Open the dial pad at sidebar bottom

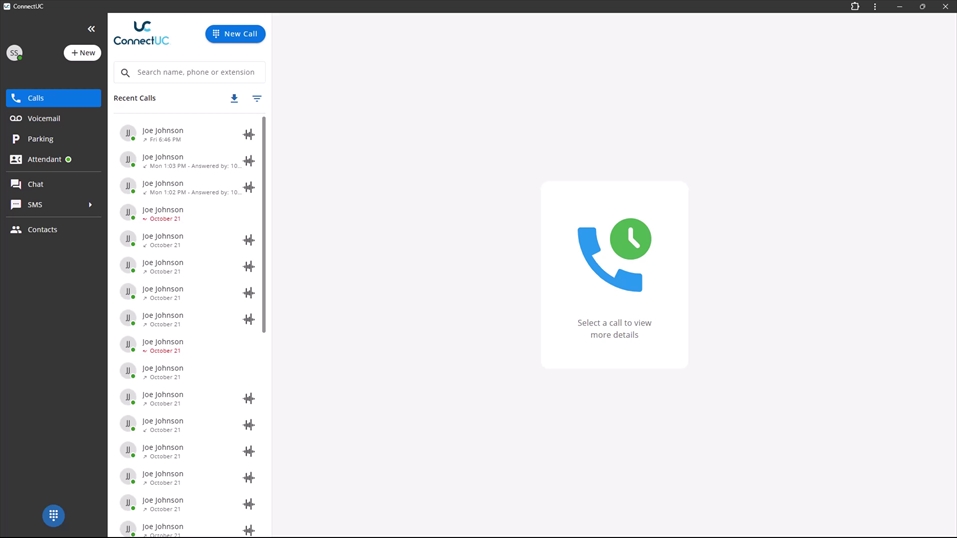point(54,515)
